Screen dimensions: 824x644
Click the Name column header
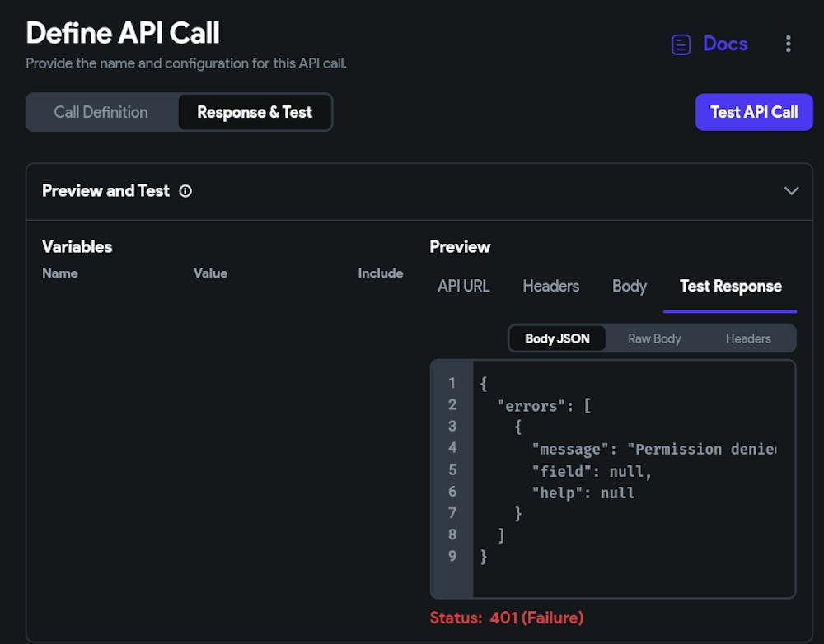click(60, 273)
